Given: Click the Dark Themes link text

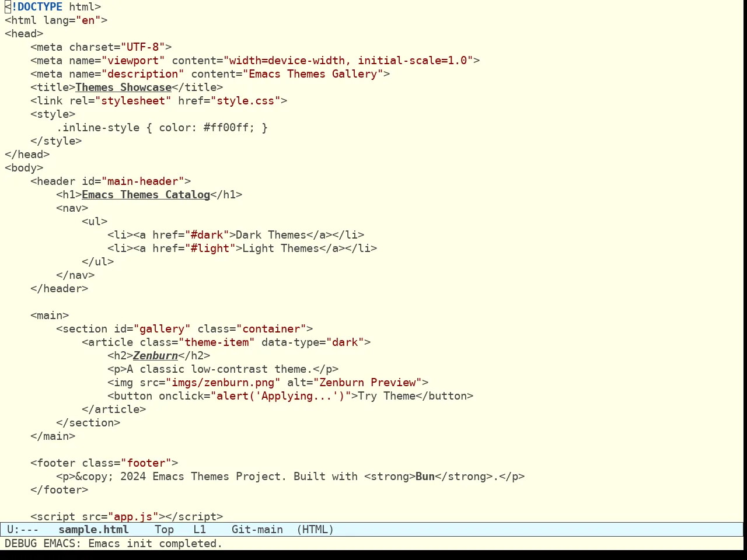Looking at the screenshot, I should (x=271, y=235).
